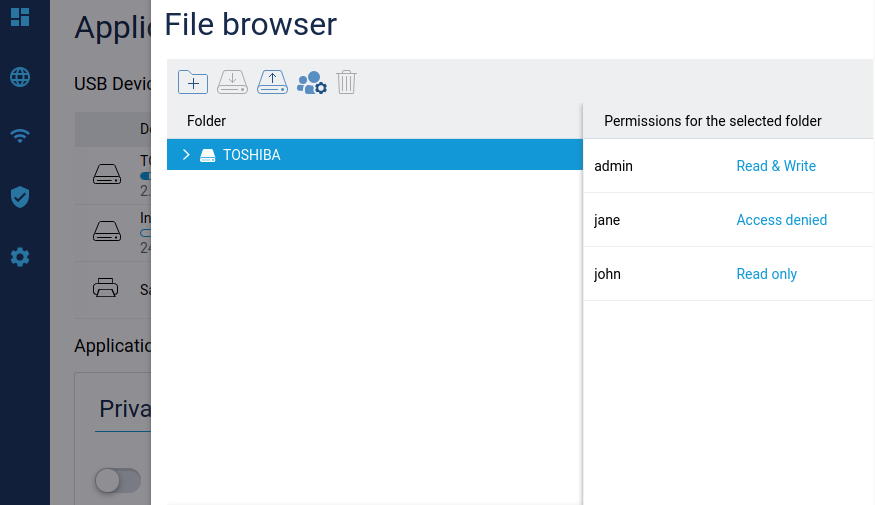Click the upload-from-drive toolbar icon
Image resolution: width=875 pixels, height=505 pixels.
(x=272, y=82)
